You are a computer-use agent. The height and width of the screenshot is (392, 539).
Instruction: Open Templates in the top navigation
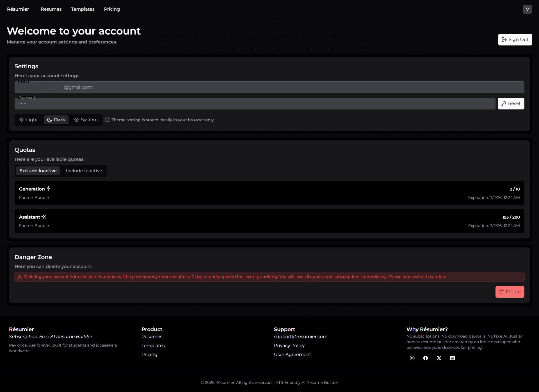pos(83,9)
